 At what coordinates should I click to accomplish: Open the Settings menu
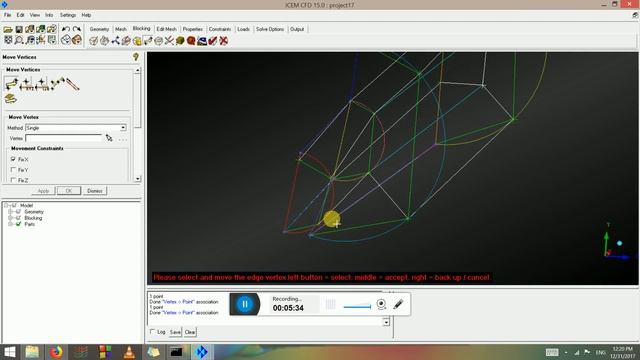68,15
